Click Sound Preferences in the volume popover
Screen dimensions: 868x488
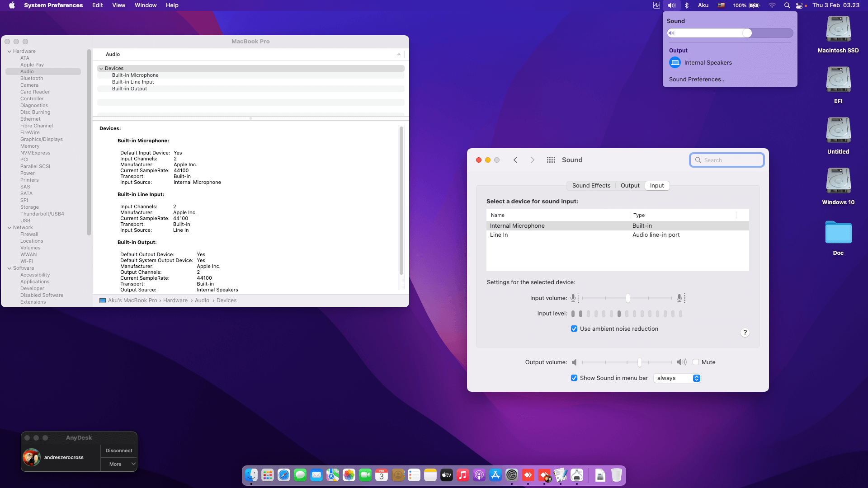(697, 79)
